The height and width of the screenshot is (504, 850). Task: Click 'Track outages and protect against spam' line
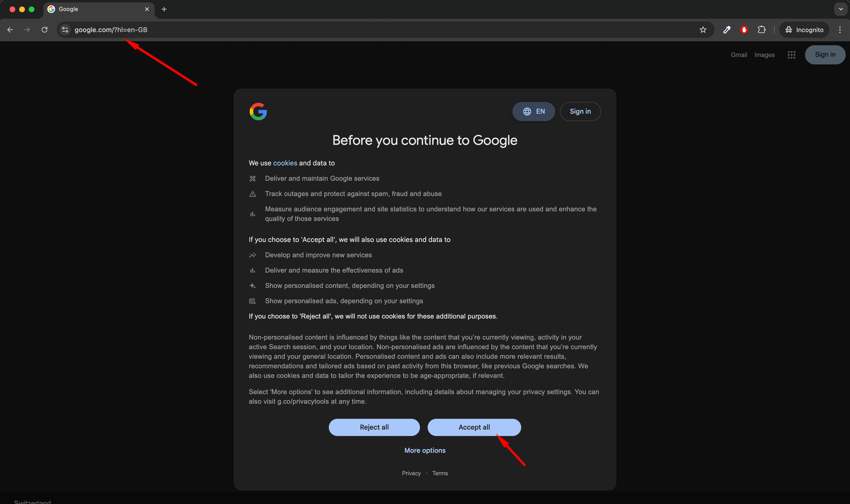pos(353,194)
